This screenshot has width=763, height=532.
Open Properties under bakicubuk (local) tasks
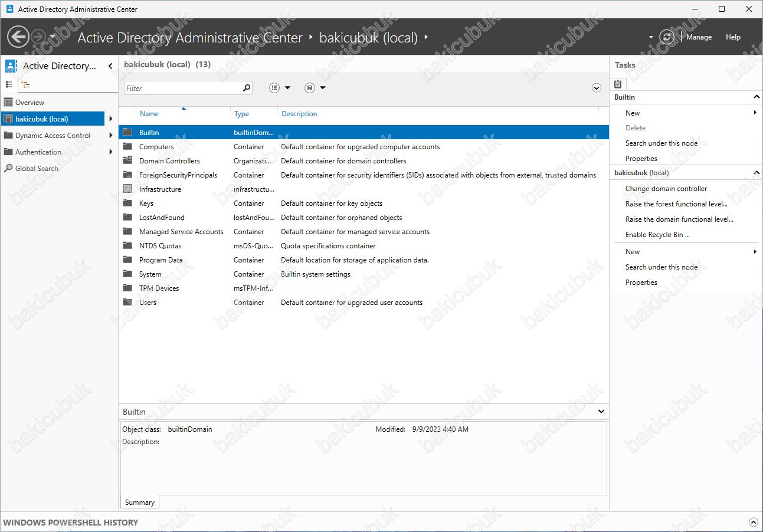coord(641,283)
